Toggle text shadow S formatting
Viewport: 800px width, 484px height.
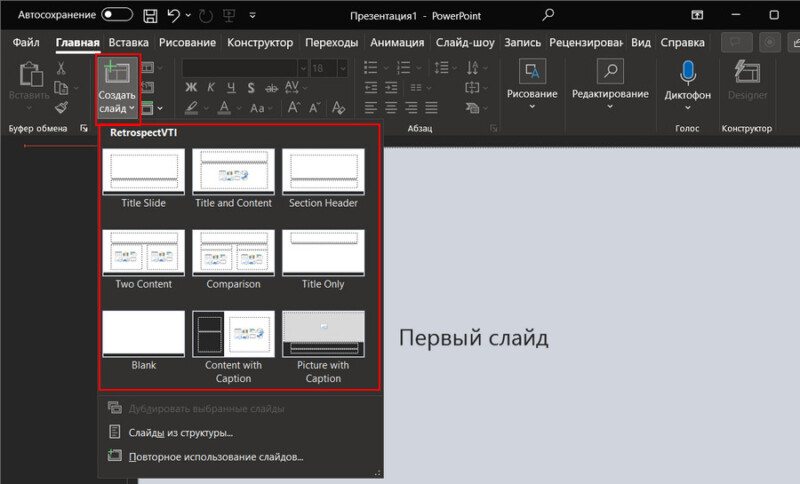pyautogui.click(x=251, y=88)
